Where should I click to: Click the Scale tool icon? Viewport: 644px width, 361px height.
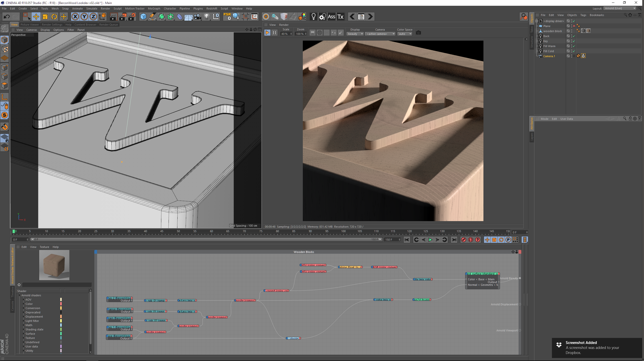point(45,17)
